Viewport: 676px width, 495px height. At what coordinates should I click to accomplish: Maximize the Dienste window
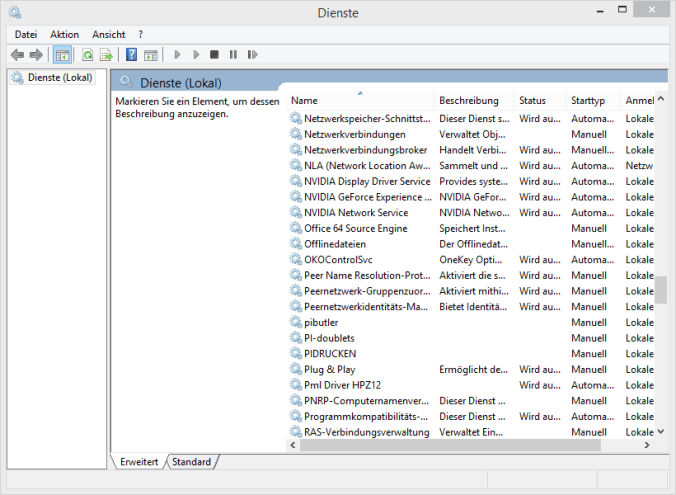pyautogui.click(x=622, y=9)
